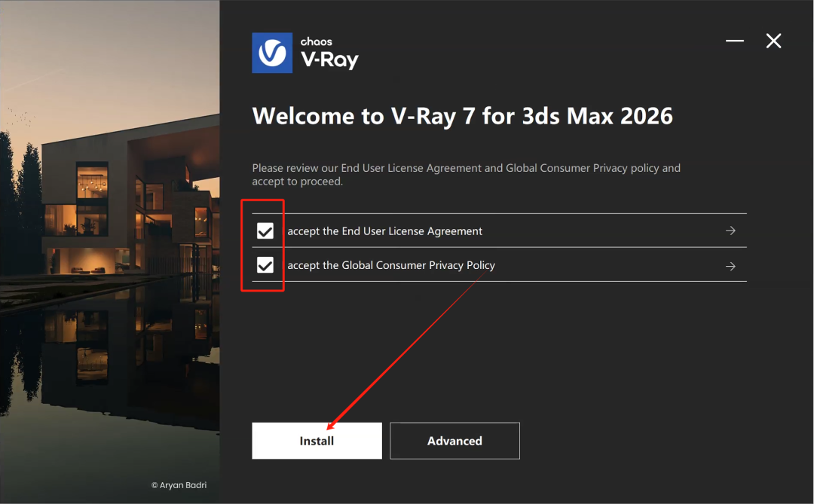
Task: Click the building render artwork image
Action: point(109,252)
